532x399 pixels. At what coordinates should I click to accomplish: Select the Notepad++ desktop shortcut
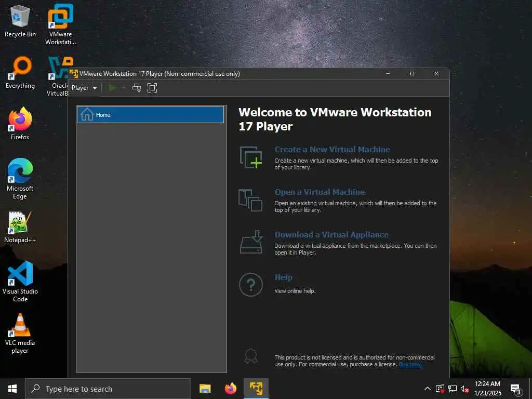point(20,228)
